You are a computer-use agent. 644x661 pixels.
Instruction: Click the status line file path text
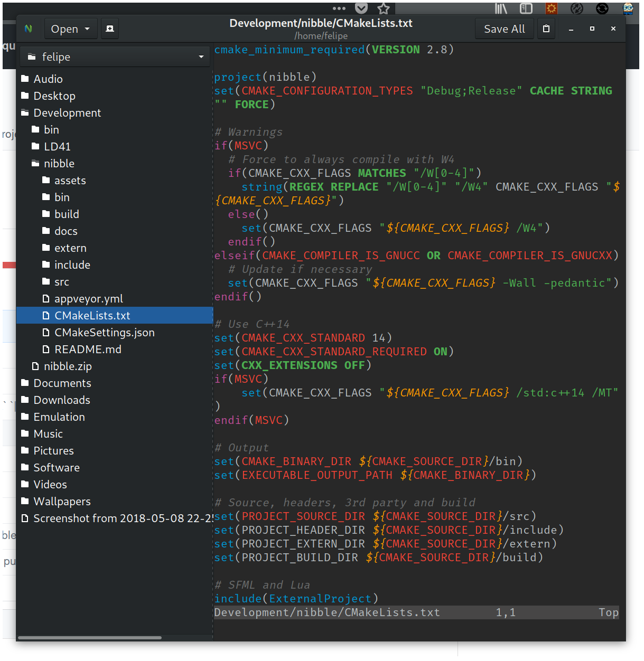tap(327, 612)
